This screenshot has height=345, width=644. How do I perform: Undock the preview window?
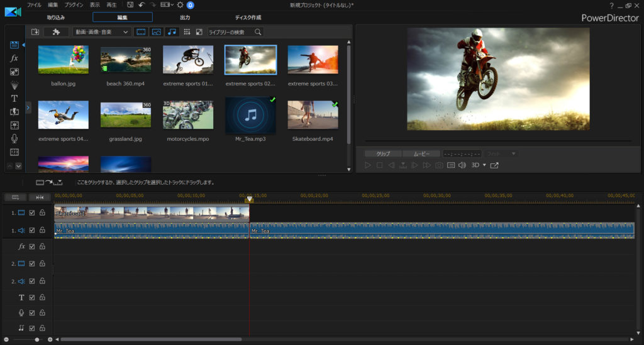(x=494, y=165)
